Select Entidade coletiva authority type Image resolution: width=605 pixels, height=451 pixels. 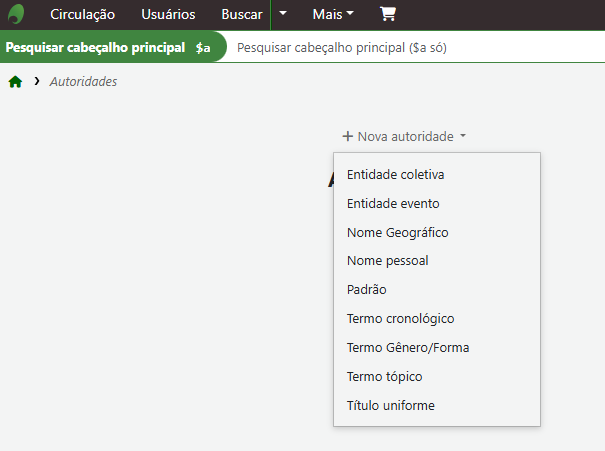pos(395,174)
